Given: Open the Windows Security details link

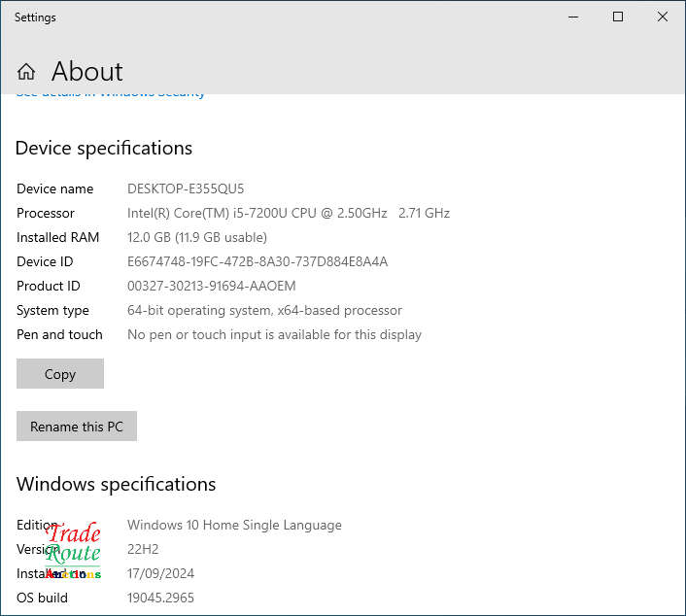Looking at the screenshot, I should (111, 95).
